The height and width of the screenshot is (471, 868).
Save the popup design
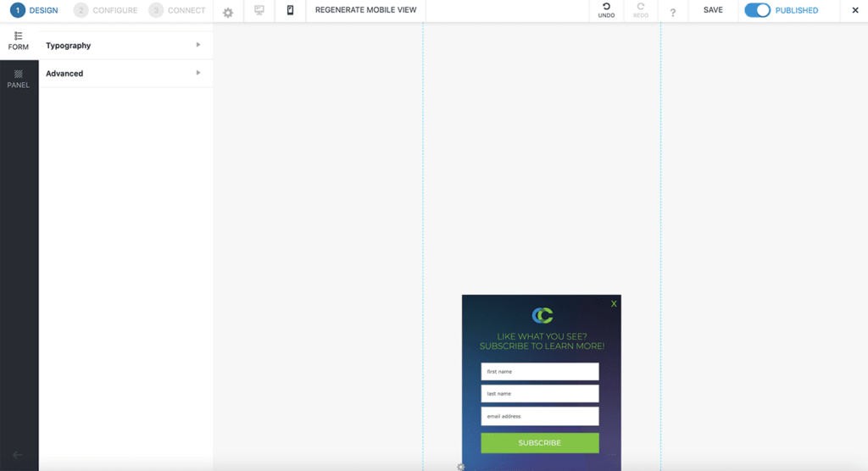pos(713,10)
